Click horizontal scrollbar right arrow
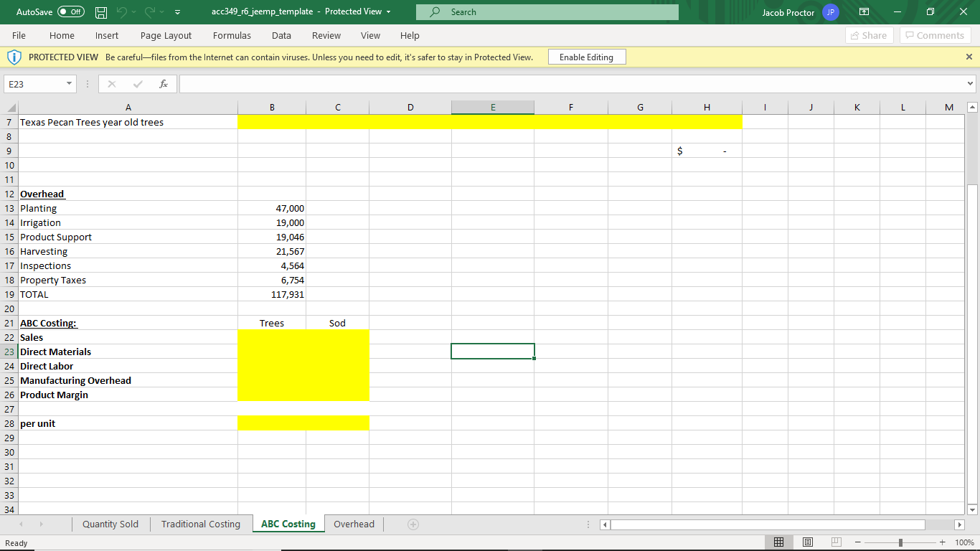 [x=959, y=525]
